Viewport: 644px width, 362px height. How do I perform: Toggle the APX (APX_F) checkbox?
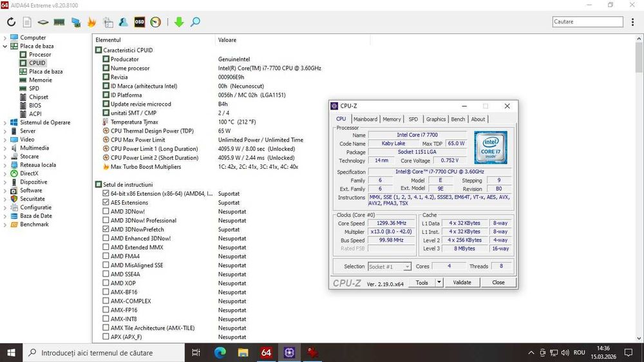[x=106, y=336]
